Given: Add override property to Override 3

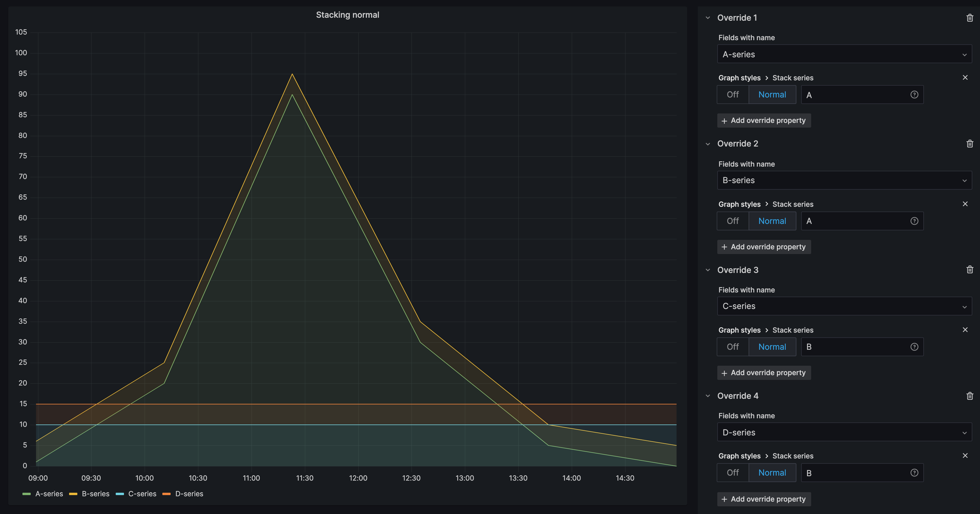Looking at the screenshot, I should pyautogui.click(x=764, y=373).
